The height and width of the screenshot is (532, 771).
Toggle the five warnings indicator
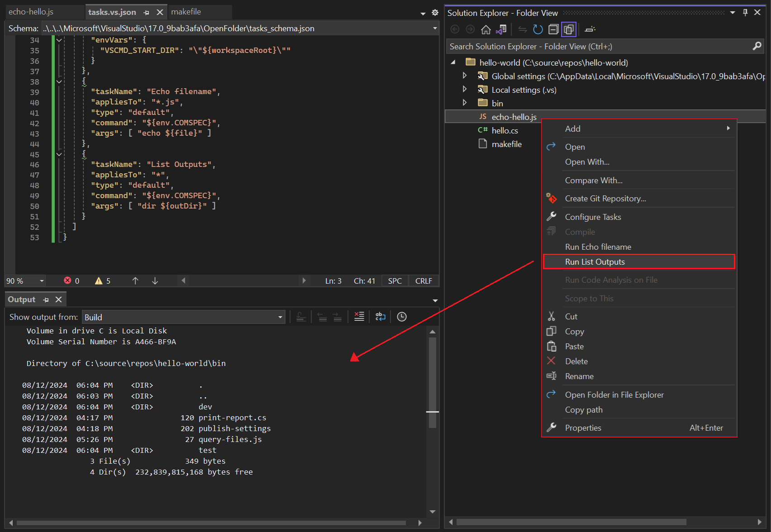pos(102,280)
